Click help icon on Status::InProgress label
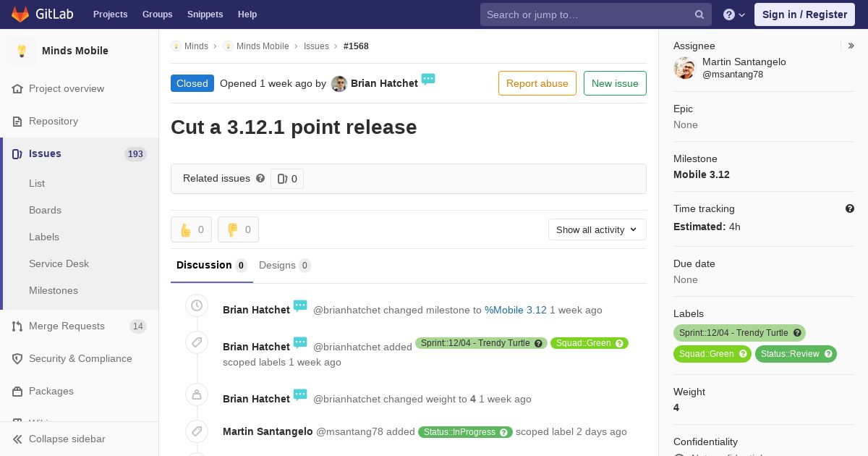Viewport: 868px width, 456px height. (504, 432)
